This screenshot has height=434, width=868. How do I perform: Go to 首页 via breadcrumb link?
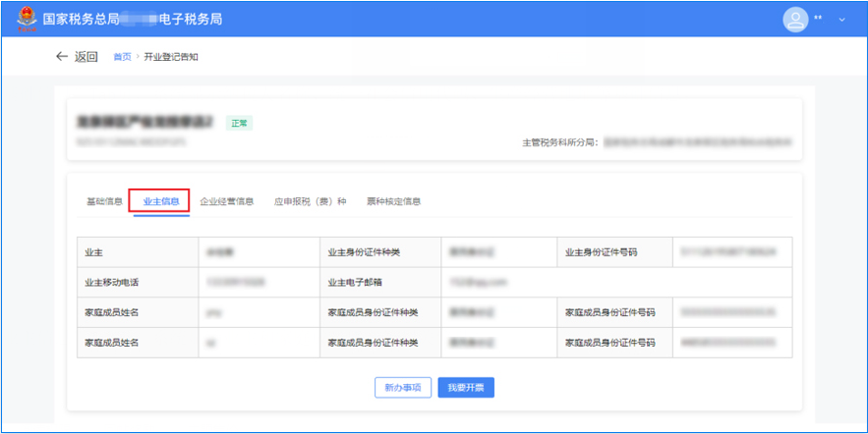[x=122, y=57]
